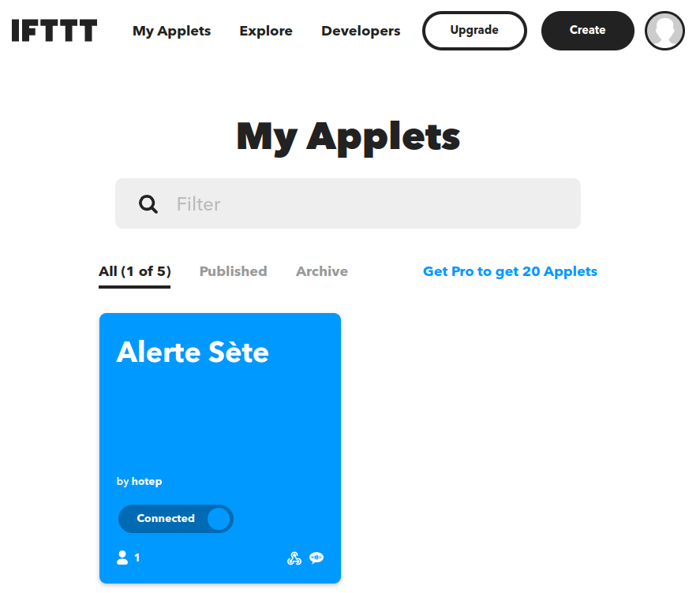Open the profile avatar menu
The height and width of the screenshot is (593, 700).
[x=664, y=31]
